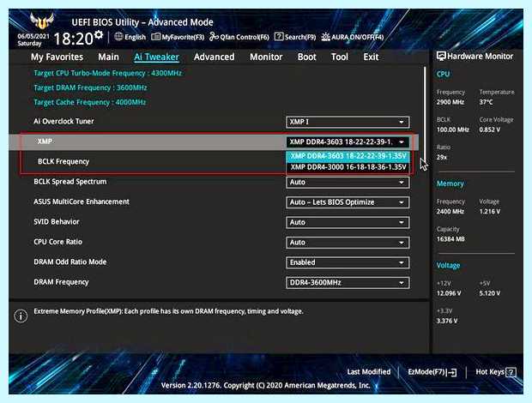Click Target DRAM Frequency : 3600MHz text
532x403 pixels.
90,87
